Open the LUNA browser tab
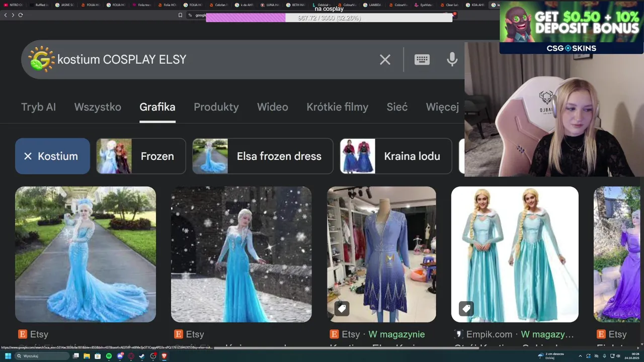The image size is (644, 362). coord(271,5)
